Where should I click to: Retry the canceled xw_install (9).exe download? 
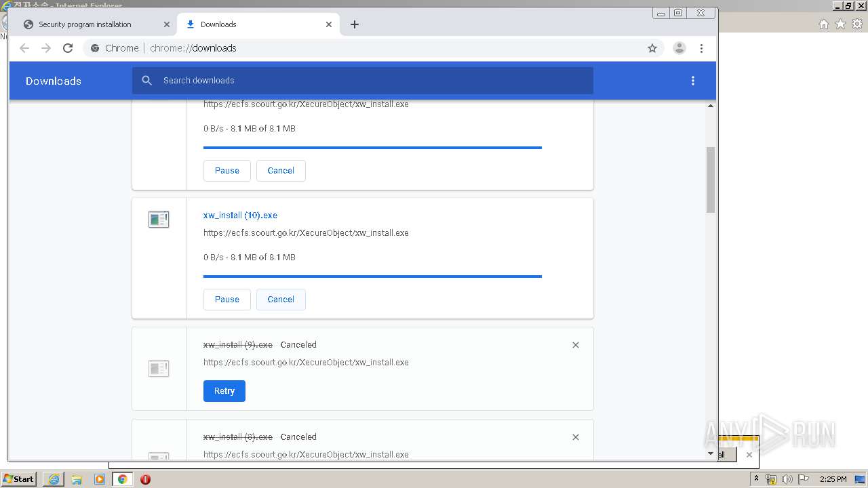[x=224, y=391]
